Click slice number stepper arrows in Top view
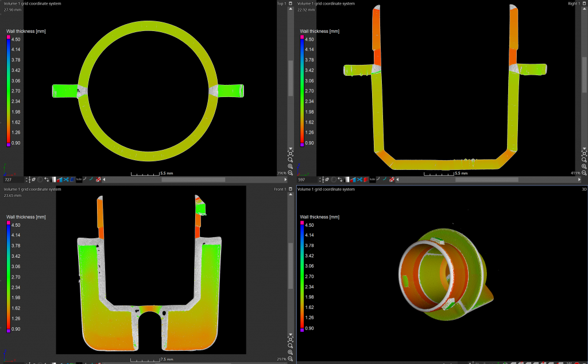This screenshot has height=364, width=588. pos(26,180)
